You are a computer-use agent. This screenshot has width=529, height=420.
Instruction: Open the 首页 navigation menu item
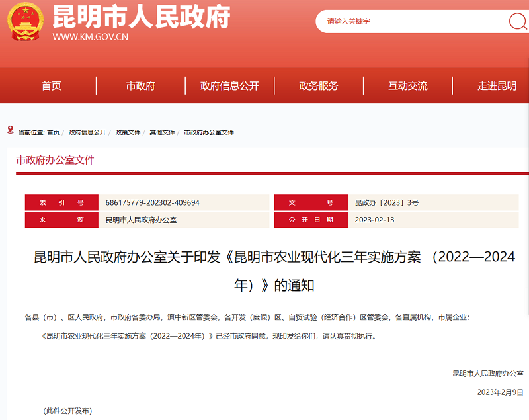(51, 86)
